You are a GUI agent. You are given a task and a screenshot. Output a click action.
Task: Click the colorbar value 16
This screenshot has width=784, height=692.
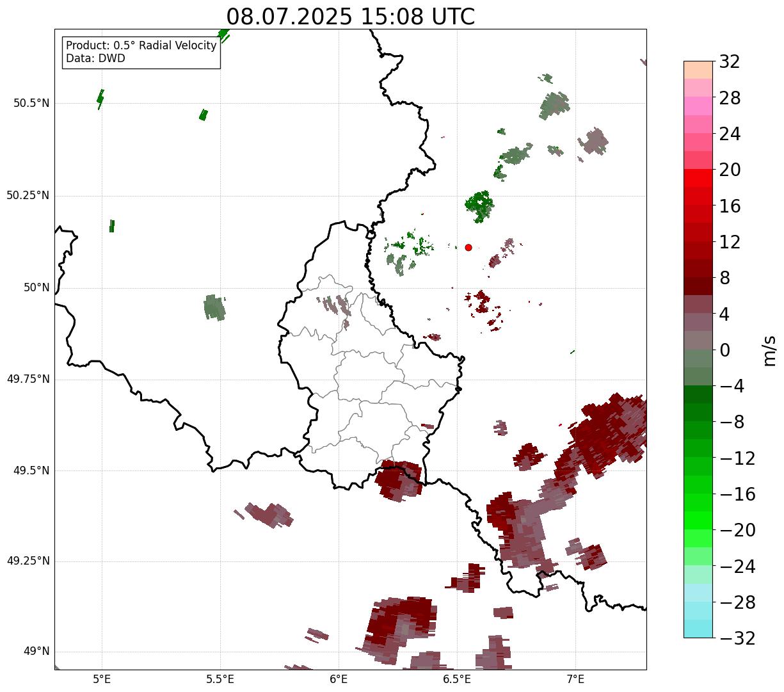pyautogui.click(x=730, y=206)
